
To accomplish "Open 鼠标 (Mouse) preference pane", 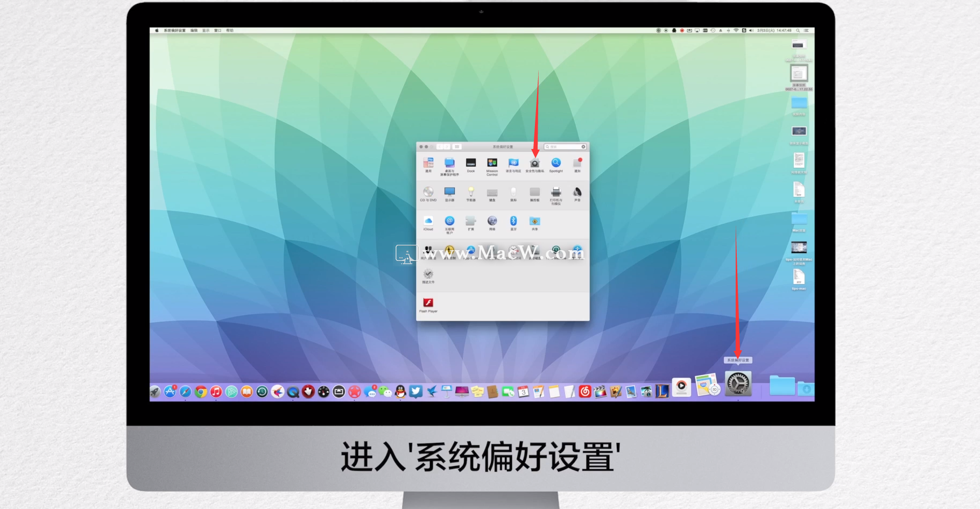I will pyautogui.click(x=513, y=194).
